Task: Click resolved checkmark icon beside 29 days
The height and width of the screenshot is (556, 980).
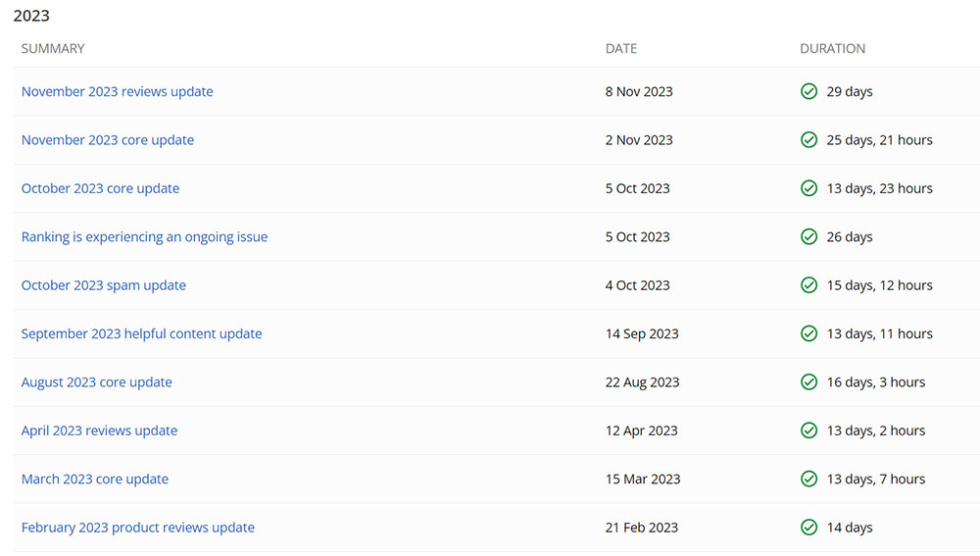Action: pos(808,91)
